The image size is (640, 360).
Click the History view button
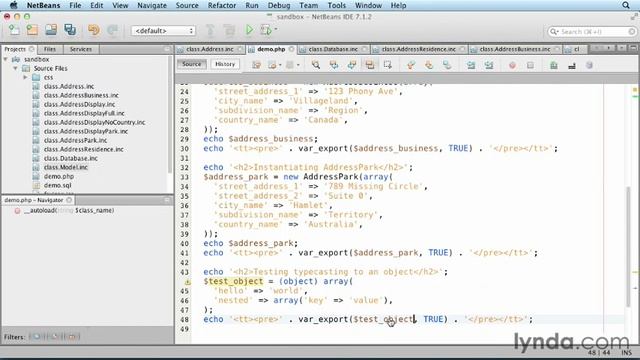225,64
